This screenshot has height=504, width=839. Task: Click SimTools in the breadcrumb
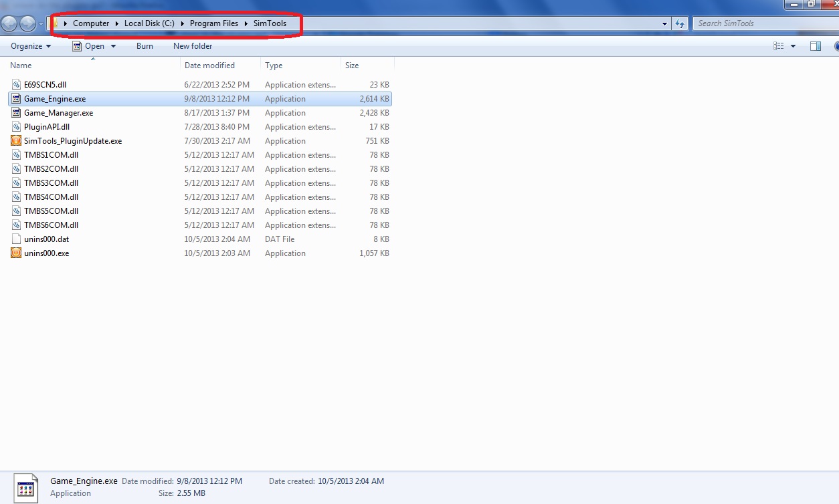tap(270, 23)
